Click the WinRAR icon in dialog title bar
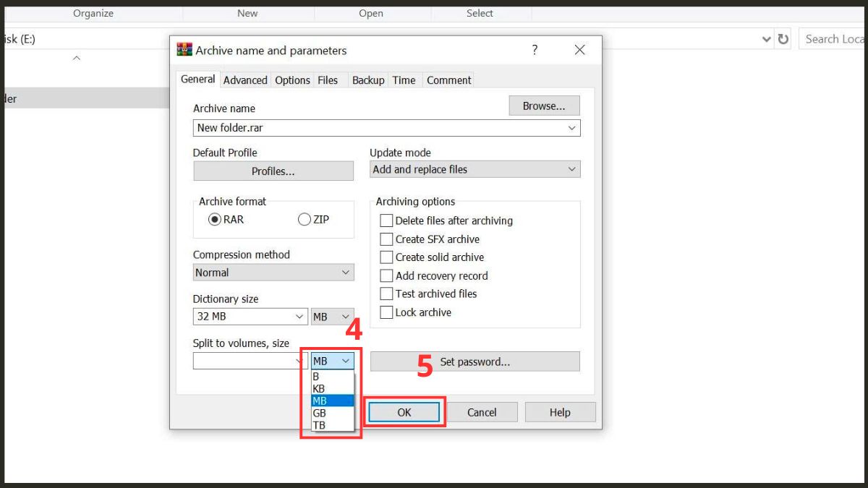Viewport: 868px width, 488px height. coord(185,50)
